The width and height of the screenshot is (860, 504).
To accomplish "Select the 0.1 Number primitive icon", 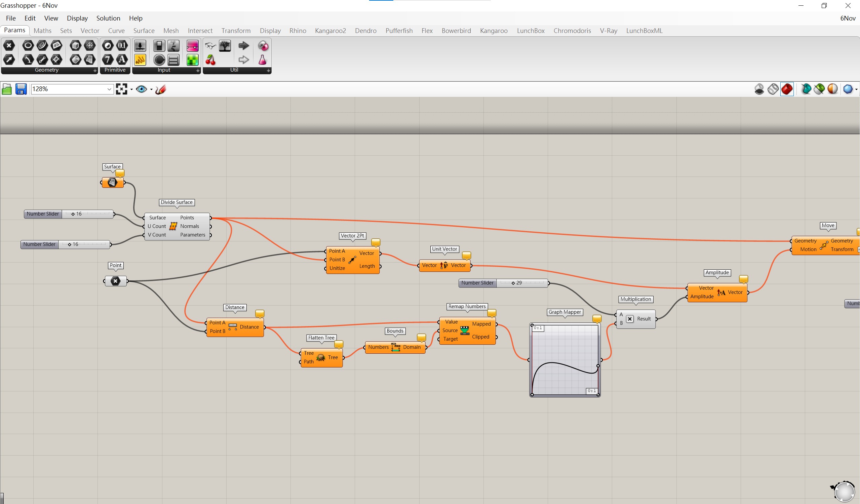I will point(122,45).
